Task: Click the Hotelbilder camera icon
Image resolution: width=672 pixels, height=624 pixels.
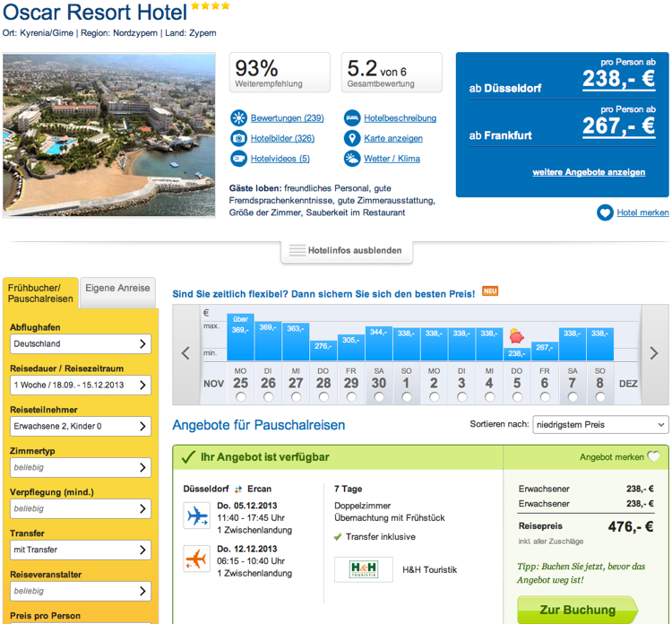Action: coord(238,138)
